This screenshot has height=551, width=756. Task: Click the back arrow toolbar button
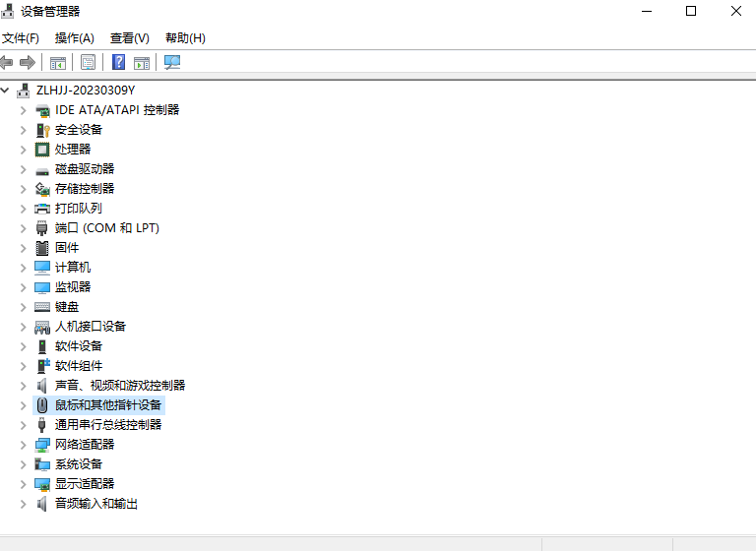[6, 62]
